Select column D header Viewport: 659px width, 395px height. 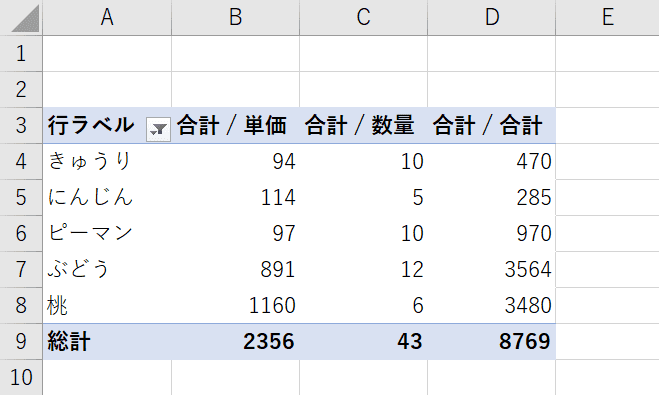coord(492,17)
